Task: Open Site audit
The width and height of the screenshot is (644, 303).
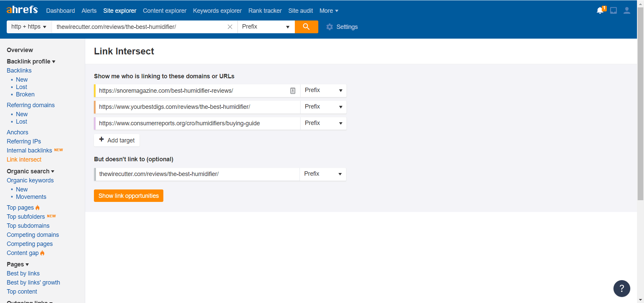Action: coord(301,11)
